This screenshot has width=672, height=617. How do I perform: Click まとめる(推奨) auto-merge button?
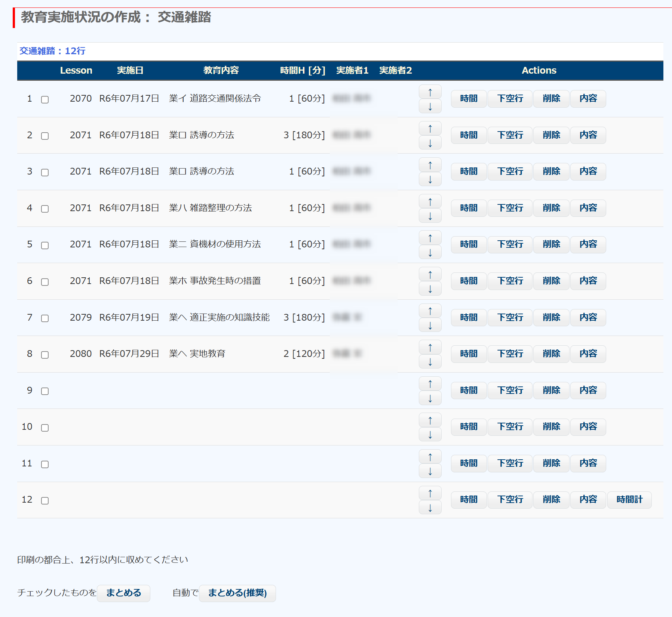[237, 593]
